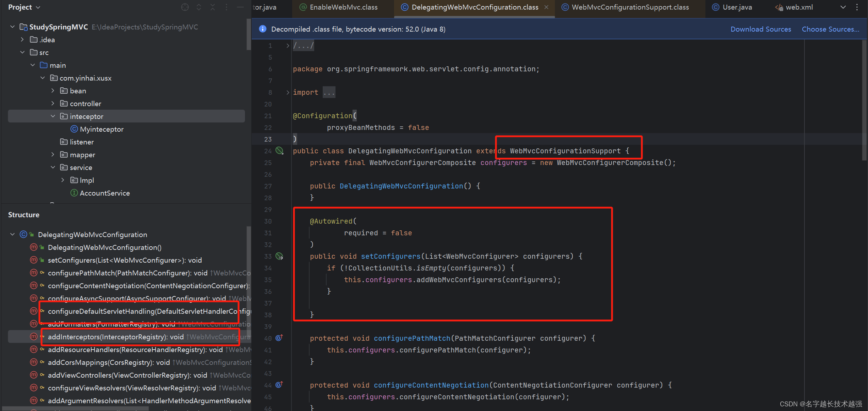868x411 pixels.
Task: Select the DelegatingWebMvcConfiguration() constructor in Structure
Action: click(105, 247)
